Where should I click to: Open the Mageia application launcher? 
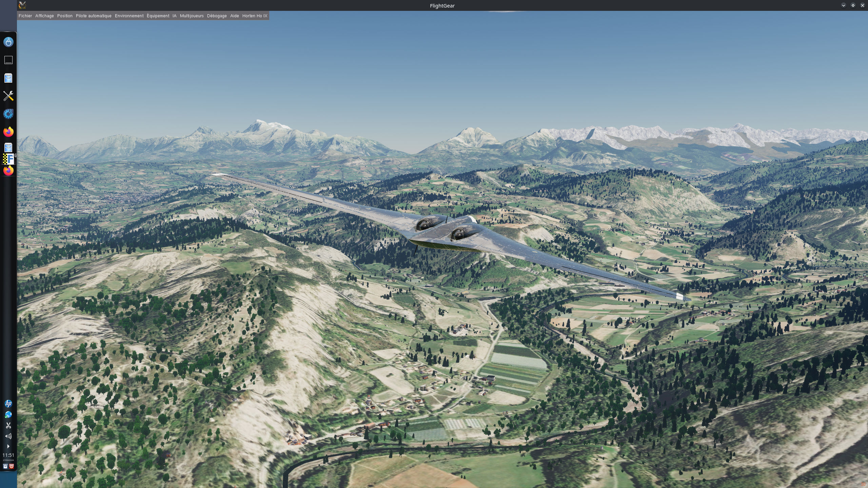pyautogui.click(x=8, y=42)
